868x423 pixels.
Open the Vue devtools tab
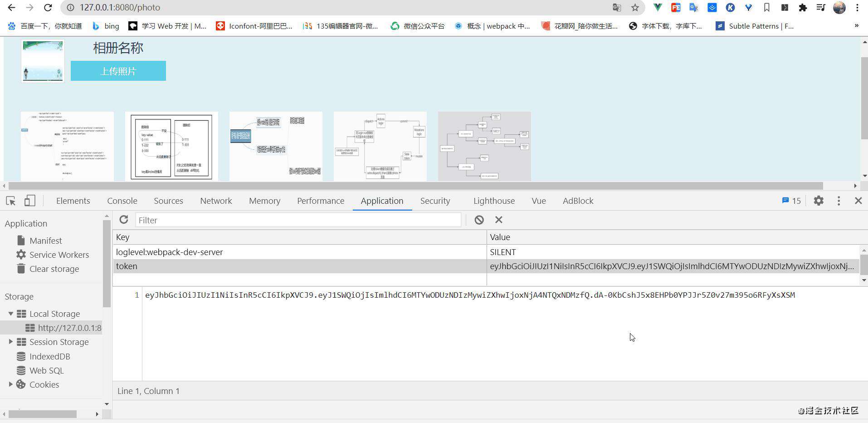(539, 201)
